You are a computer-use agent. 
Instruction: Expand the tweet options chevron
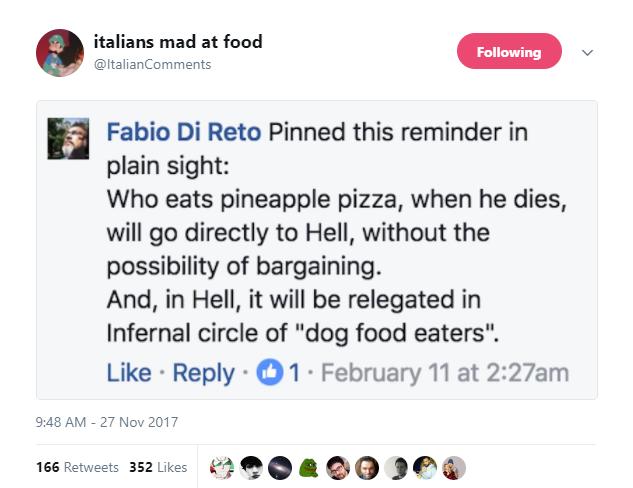(x=587, y=53)
